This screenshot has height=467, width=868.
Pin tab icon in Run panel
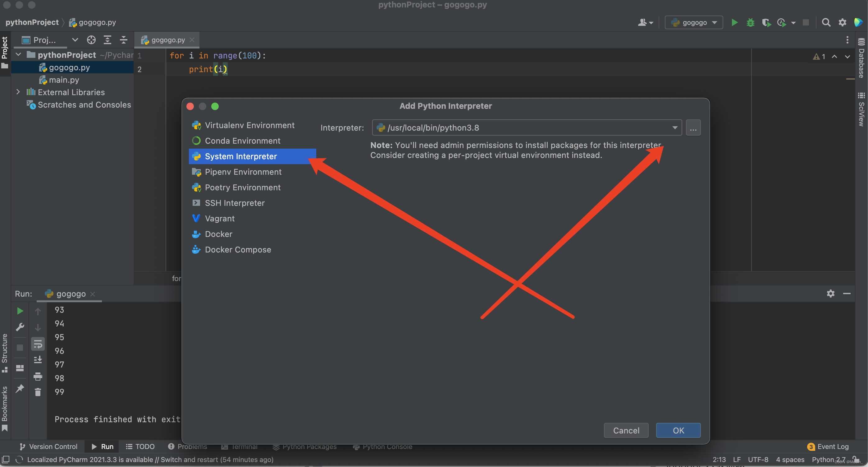(x=20, y=388)
